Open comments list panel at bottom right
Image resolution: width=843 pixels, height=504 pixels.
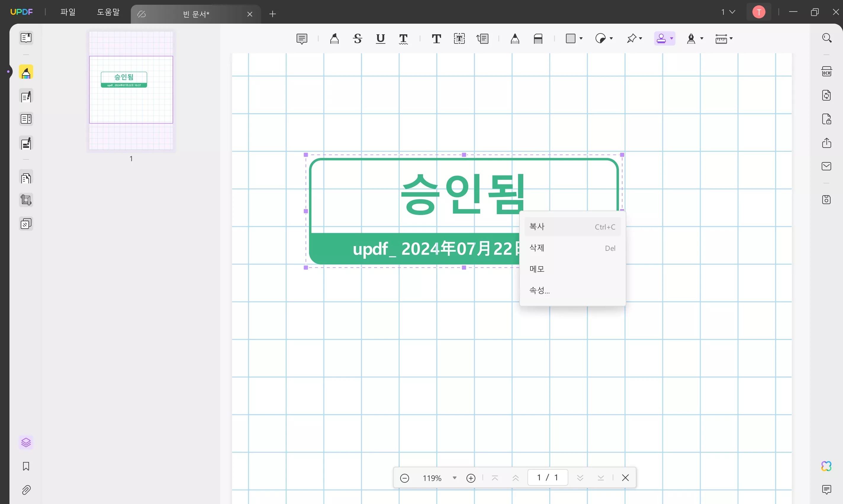click(x=826, y=490)
